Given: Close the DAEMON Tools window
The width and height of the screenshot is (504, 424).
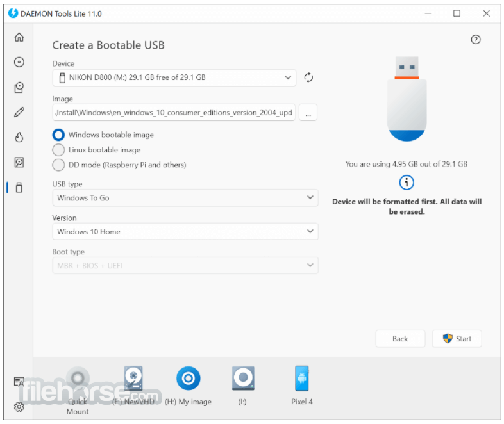Looking at the screenshot, I should (x=486, y=13).
